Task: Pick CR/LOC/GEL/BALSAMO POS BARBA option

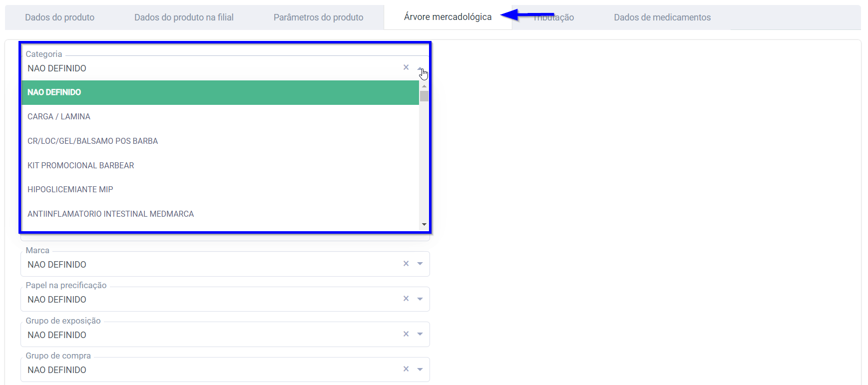Action: click(220, 141)
